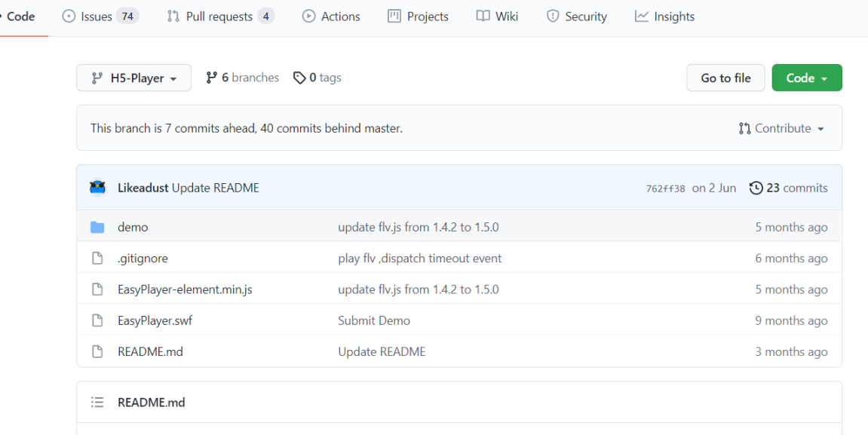Click the branch icon beside H5-Player
The height and width of the screenshot is (435, 868).
(98, 78)
